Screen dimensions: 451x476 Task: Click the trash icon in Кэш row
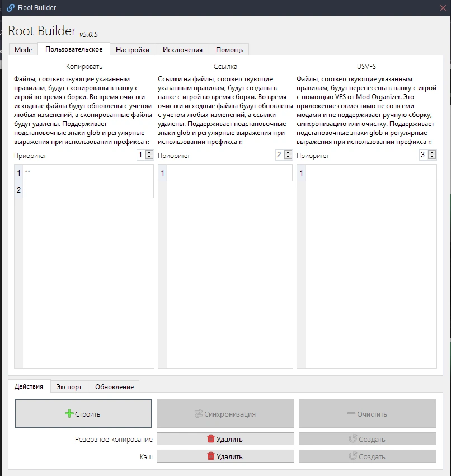[x=211, y=456]
